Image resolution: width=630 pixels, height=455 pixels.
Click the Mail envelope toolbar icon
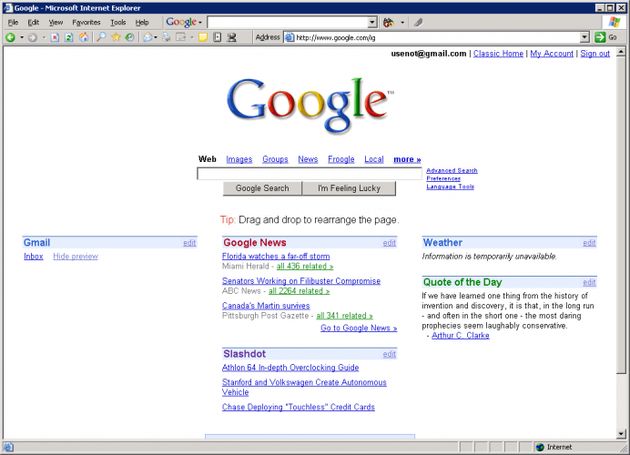(x=148, y=37)
